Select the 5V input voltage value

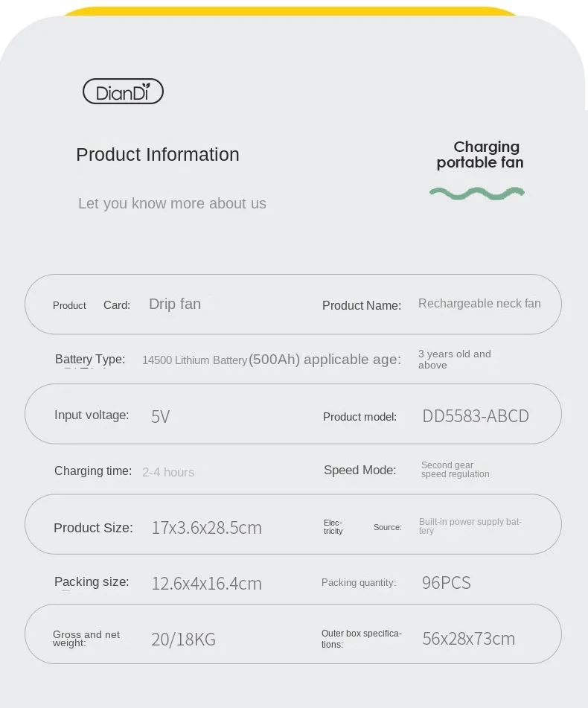point(161,416)
